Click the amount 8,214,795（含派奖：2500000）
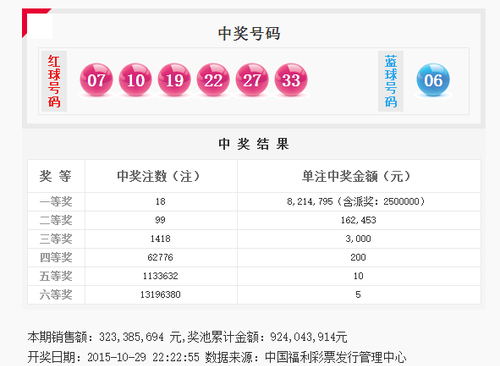 tap(356, 201)
